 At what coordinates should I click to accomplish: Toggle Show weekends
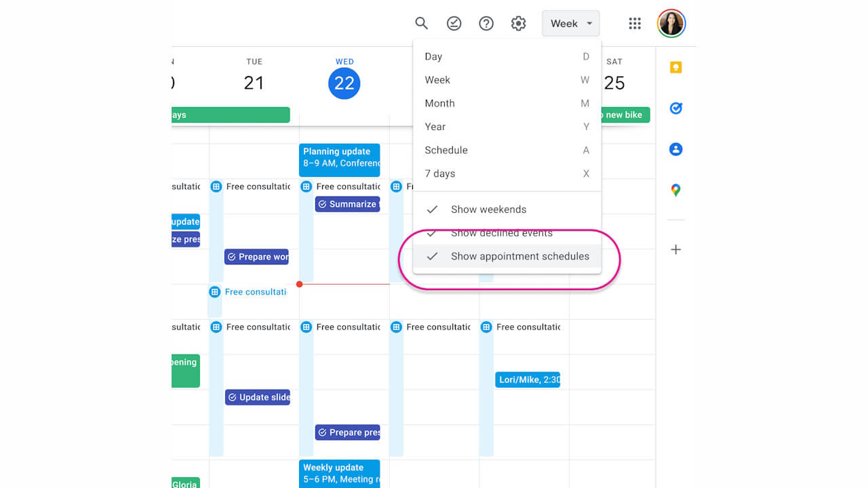click(488, 209)
